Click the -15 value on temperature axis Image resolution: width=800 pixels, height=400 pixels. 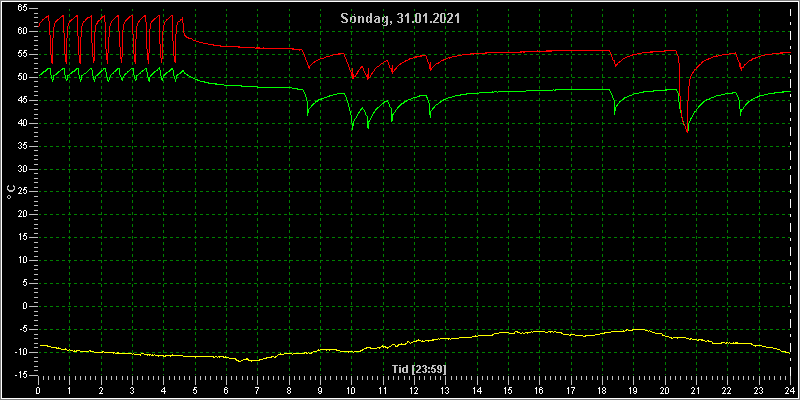pos(19,375)
